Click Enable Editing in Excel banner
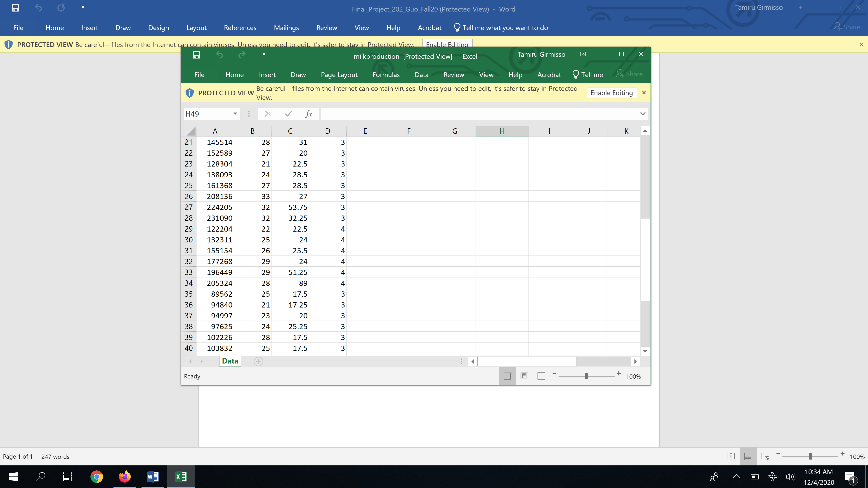 [x=611, y=93]
